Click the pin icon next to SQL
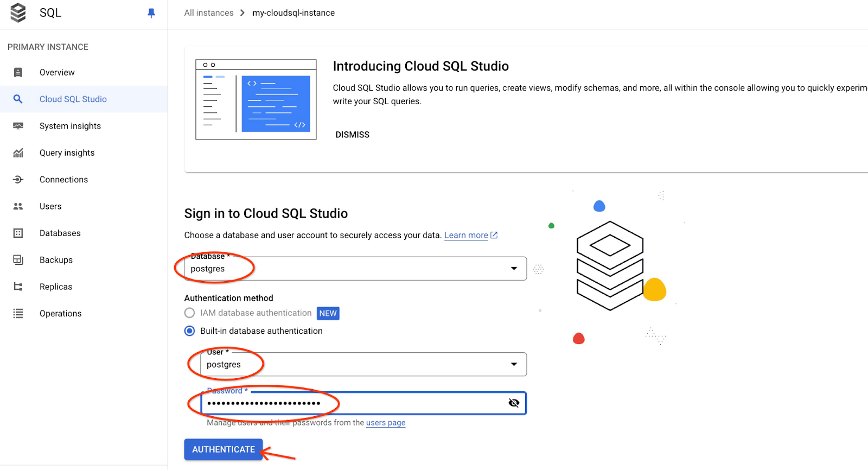Screen dimensions: 868x470 tap(151, 13)
